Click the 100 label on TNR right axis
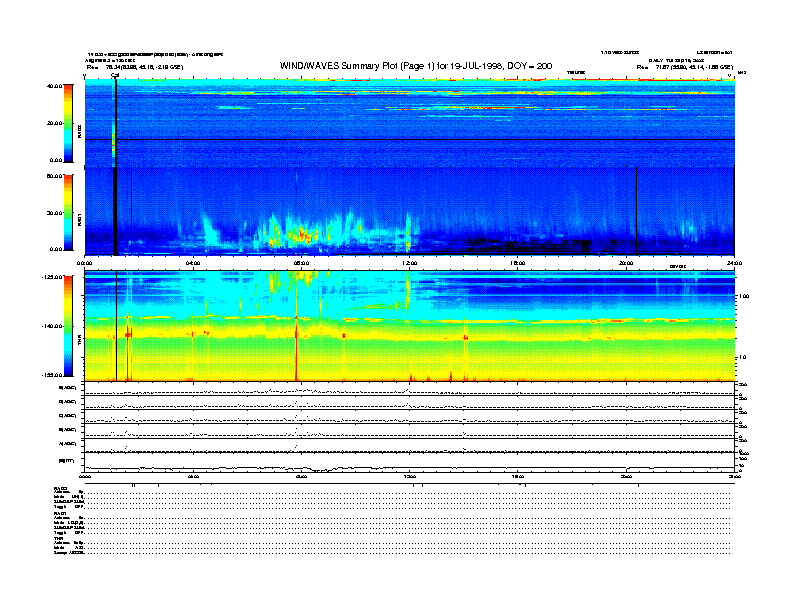792x612 pixels. [x=744, y=296]
